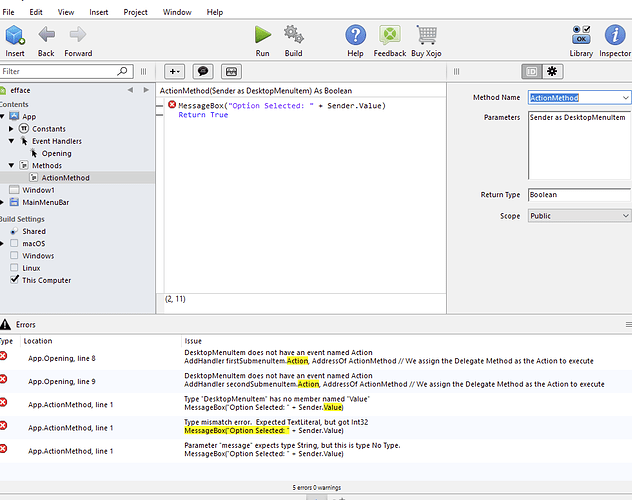Select the Shared build settings radio

[x=14, y=231]
